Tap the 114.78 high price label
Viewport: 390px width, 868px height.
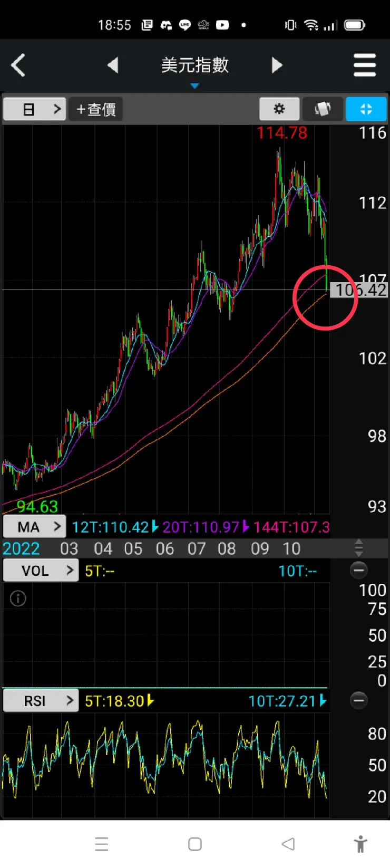(x=282, y=132)
